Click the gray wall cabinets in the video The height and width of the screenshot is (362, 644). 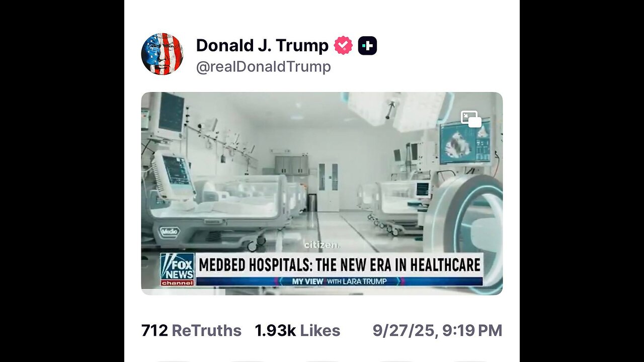coord(291,165)
